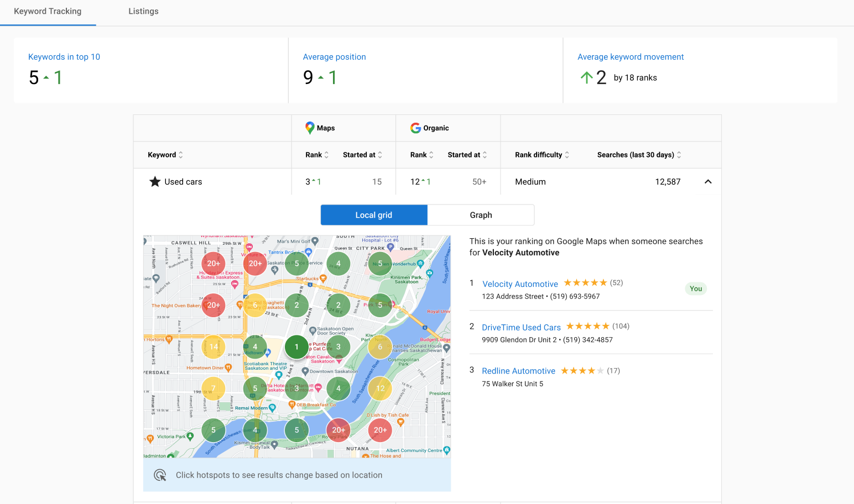Click the Used cars keyword text
Screen dimensions: 854x504
click(x=183, y=182)
